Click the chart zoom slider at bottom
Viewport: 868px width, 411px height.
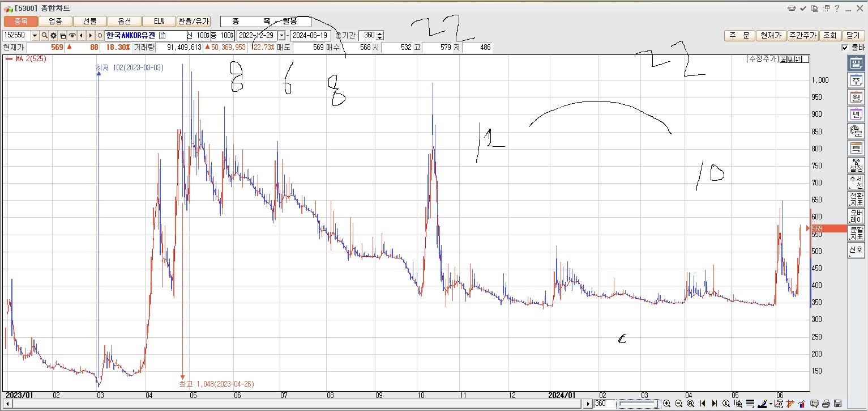(x=638, y=404)
